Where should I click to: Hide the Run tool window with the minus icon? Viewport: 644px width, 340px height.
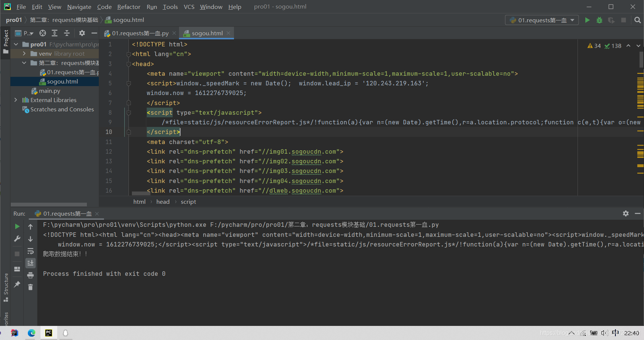coord(638,213)
